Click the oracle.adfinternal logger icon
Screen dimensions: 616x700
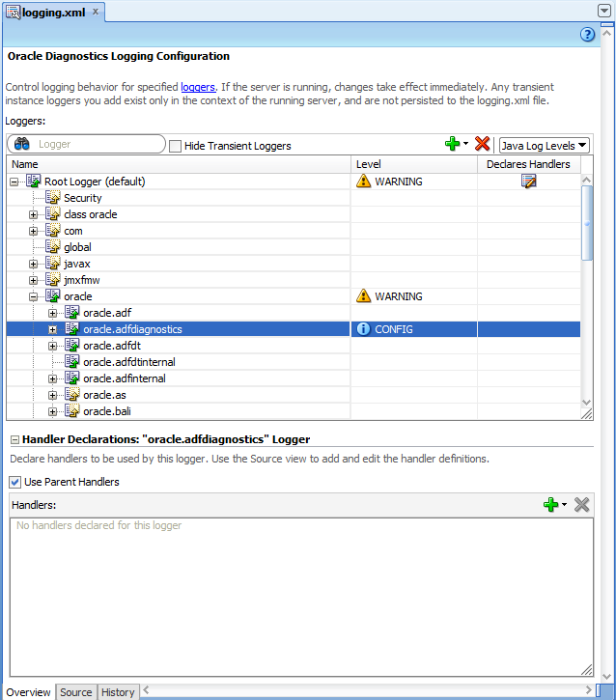71,378
